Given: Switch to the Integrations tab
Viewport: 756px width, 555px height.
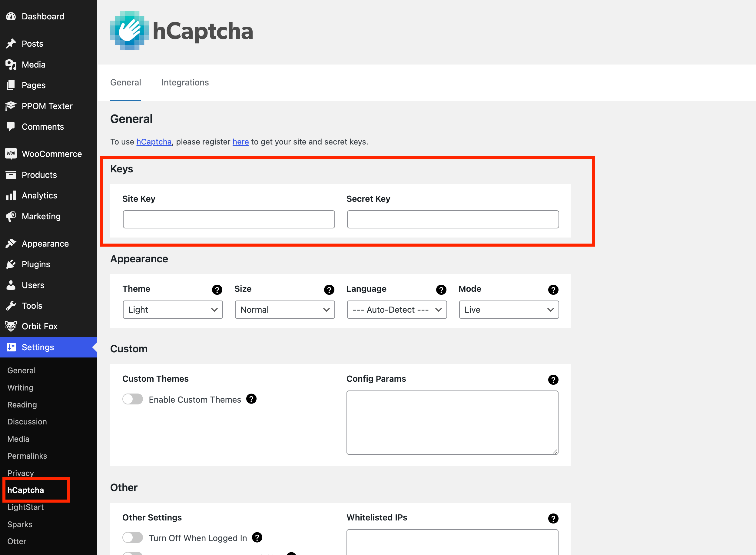Looking at the screenshot, I should pyautogui.click(x=185, y=83).
